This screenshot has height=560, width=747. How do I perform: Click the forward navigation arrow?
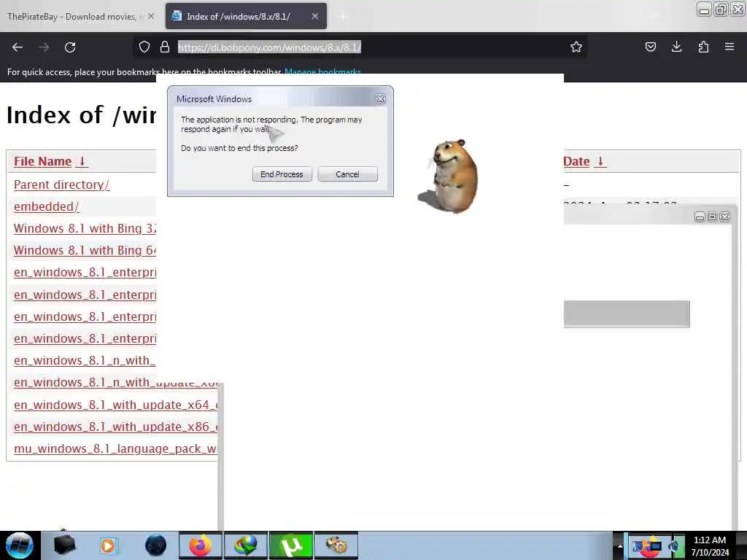(44, 47)
